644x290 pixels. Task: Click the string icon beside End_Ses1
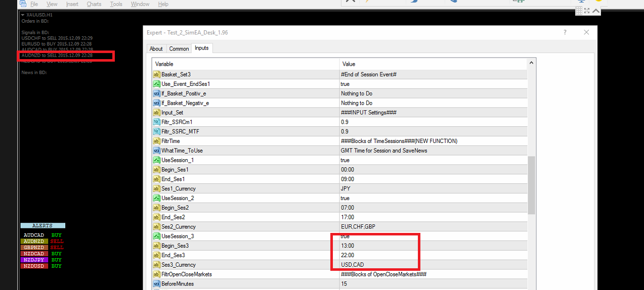[156, 179]
